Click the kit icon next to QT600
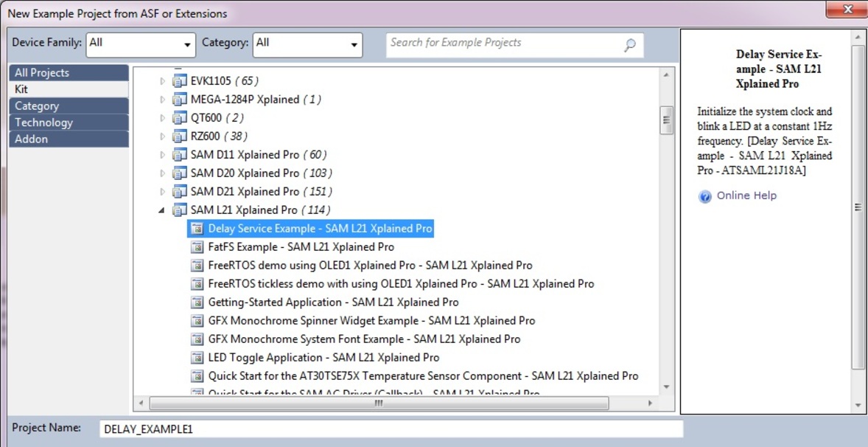 180,117
